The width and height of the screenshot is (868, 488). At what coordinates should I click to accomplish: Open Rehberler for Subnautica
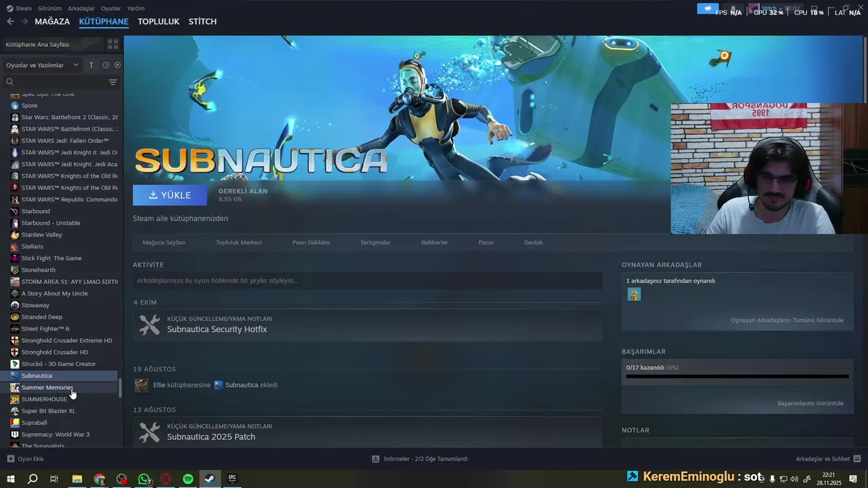[434, 242]
